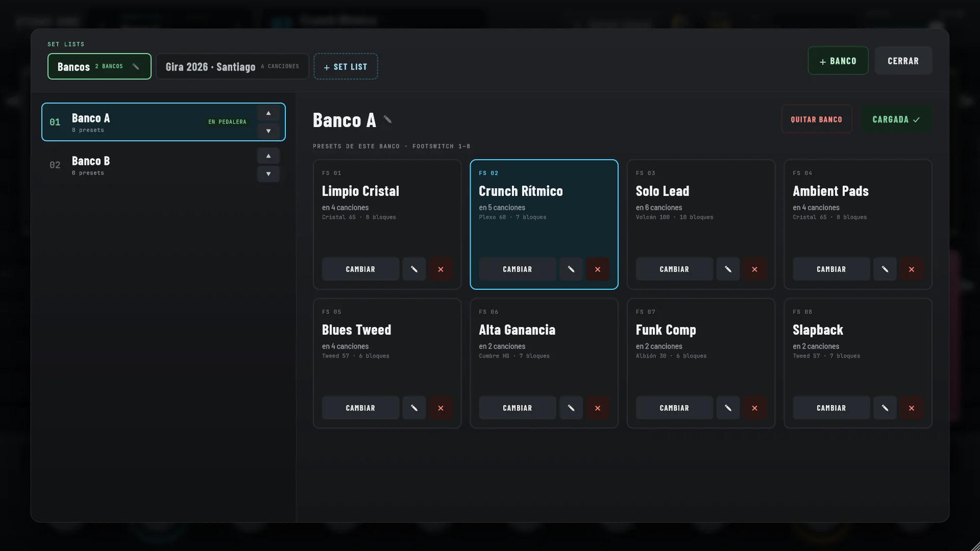Toggle the CARGADA loaded button
Image resolution: width=980 pixels, height=551 pixels.
[896, 119]
